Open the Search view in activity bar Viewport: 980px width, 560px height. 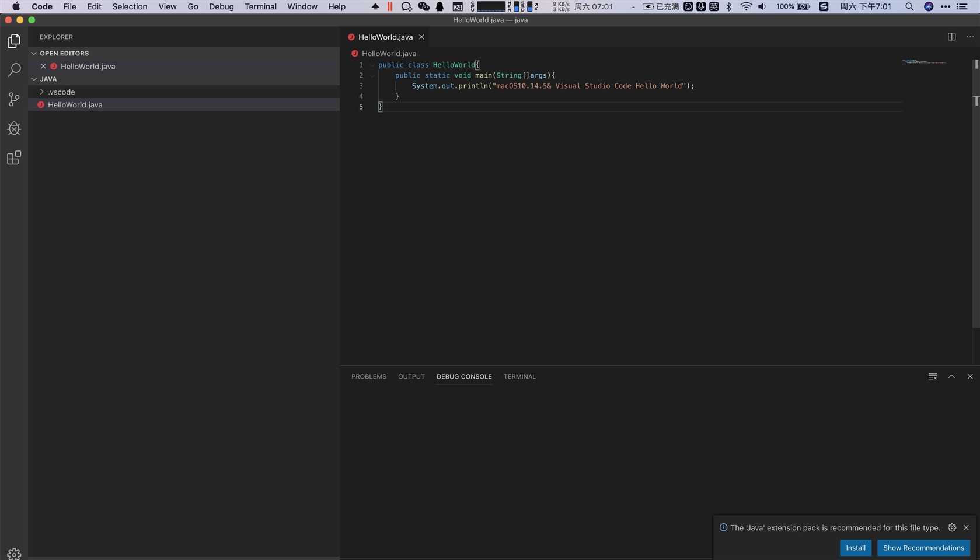click(x=14, y=70)
